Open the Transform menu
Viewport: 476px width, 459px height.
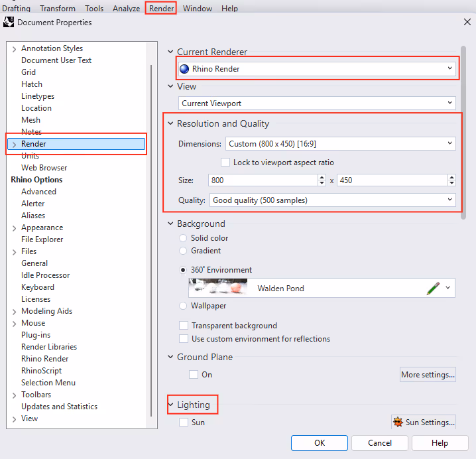[x=58, y=8]
